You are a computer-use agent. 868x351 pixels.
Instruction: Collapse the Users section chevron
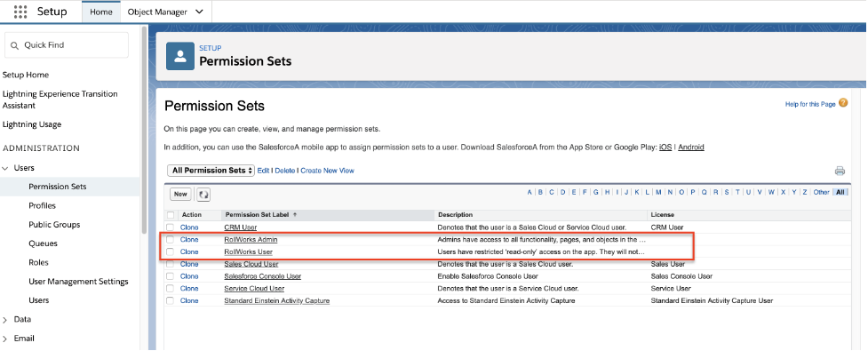[x=5, y=168]
